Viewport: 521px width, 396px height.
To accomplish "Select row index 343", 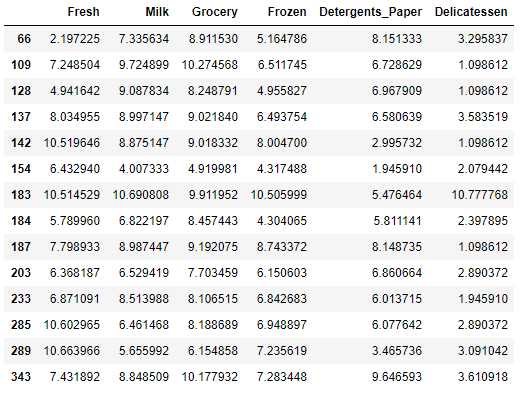I will pyautogui.click(x=21, y=377).
